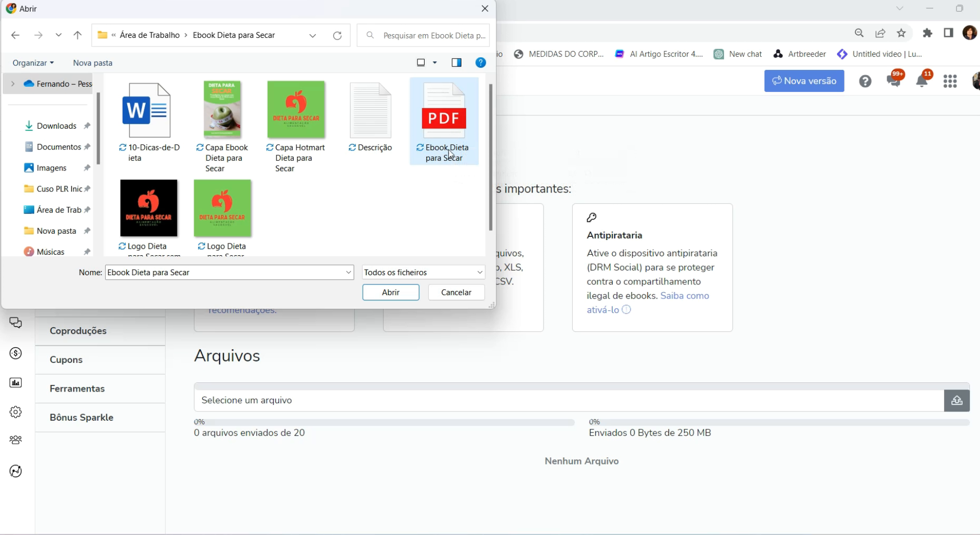The image size is (980, 535).
Task: Select the Capa Hotmart Dieta para Secar thumbnail
Action: (x=296, y=110)
